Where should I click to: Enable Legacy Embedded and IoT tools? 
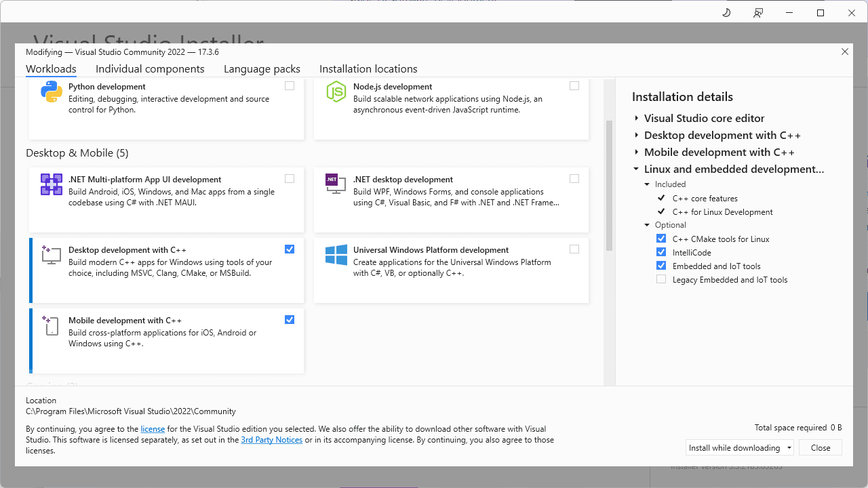click(661, 279)
